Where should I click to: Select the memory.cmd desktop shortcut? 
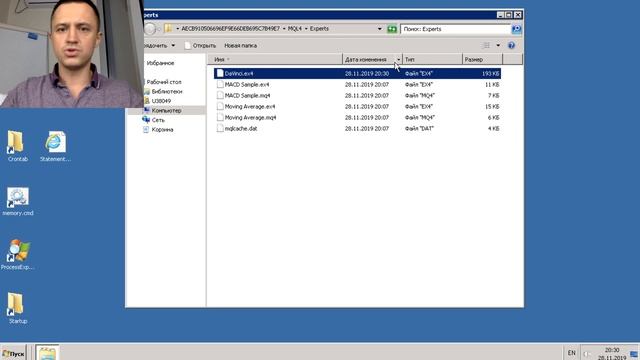(18, 201)
